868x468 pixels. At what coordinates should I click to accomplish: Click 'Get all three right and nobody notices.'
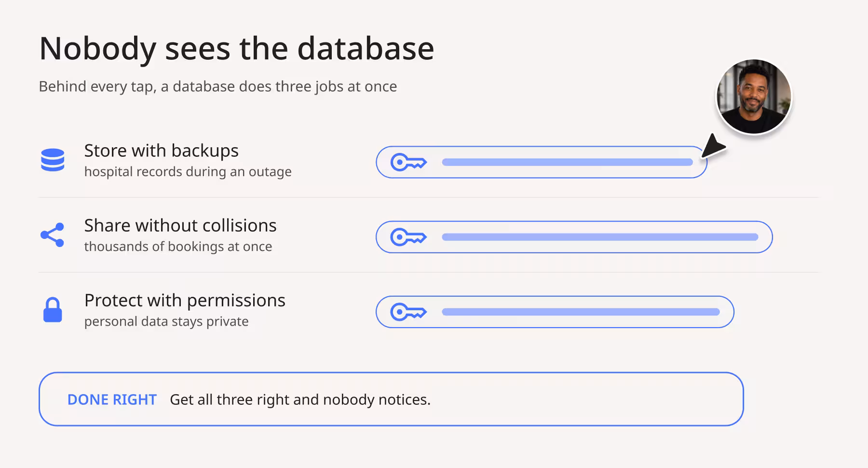(x=300, y=399)
